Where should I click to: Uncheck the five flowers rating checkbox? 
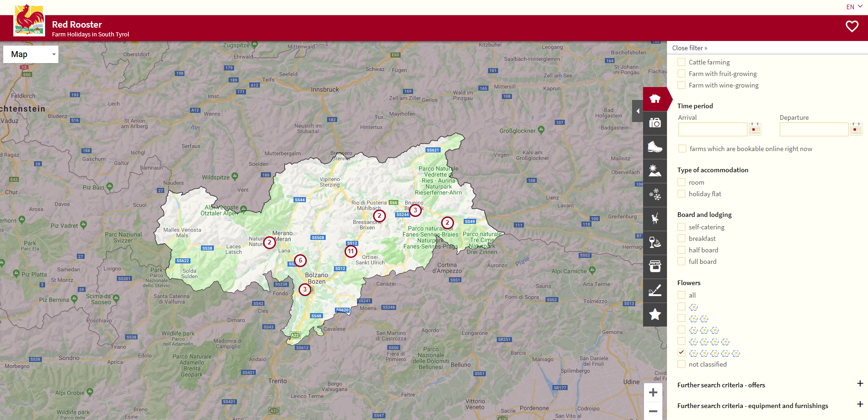[x=682, y=353]
